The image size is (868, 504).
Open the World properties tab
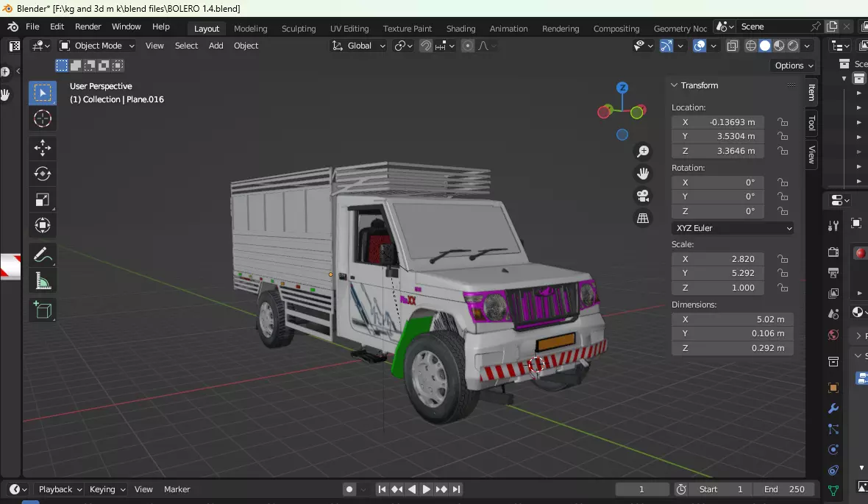[x=833, y=335]
